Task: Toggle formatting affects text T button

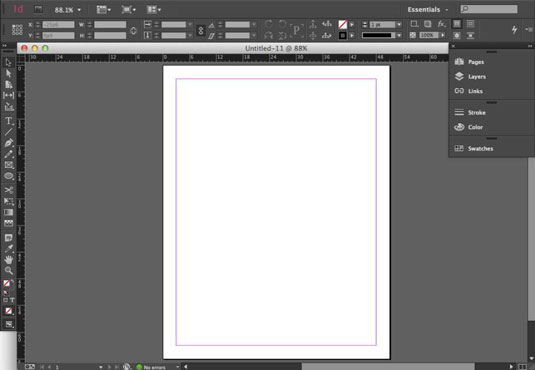Action: coord(12,300)
